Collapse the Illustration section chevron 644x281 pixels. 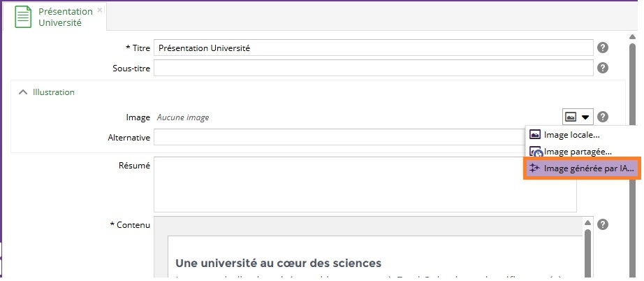22,92
